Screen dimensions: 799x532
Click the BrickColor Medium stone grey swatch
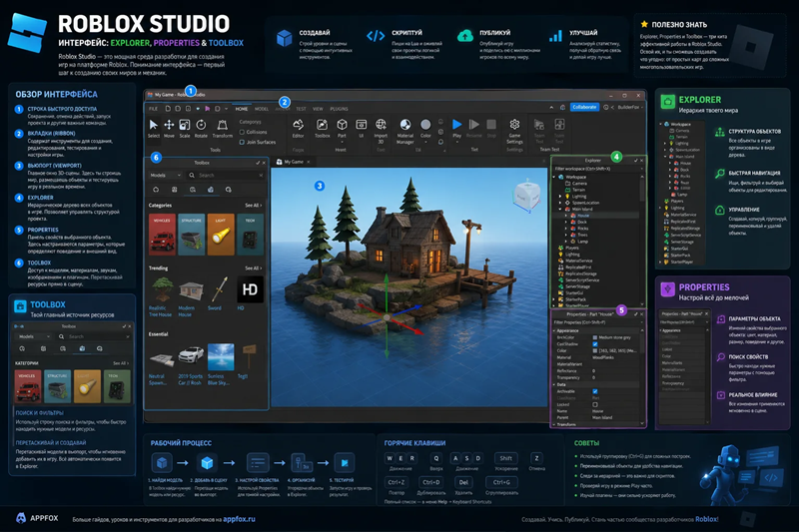click(595, 337)
